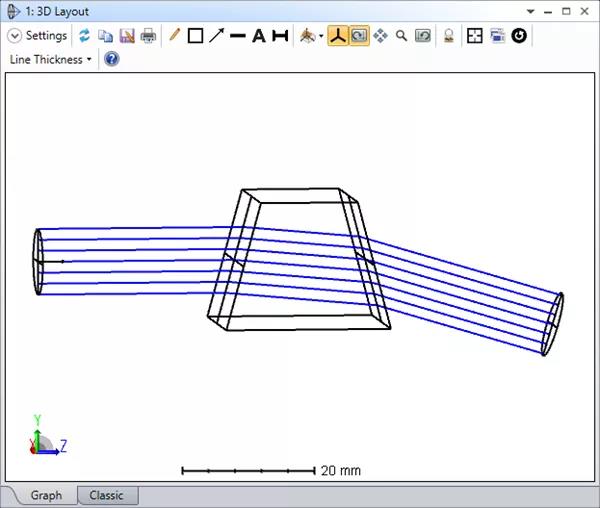The height and width of the screenshot is (508, 600).
Task: Print the 3D layout
Action: pos(148,35)
